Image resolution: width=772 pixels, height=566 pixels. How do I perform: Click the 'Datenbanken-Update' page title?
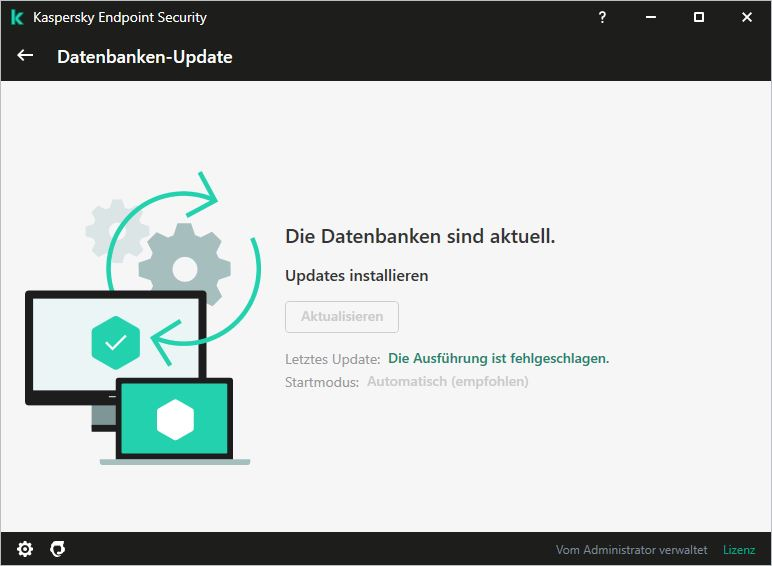(x=145, y=57)
